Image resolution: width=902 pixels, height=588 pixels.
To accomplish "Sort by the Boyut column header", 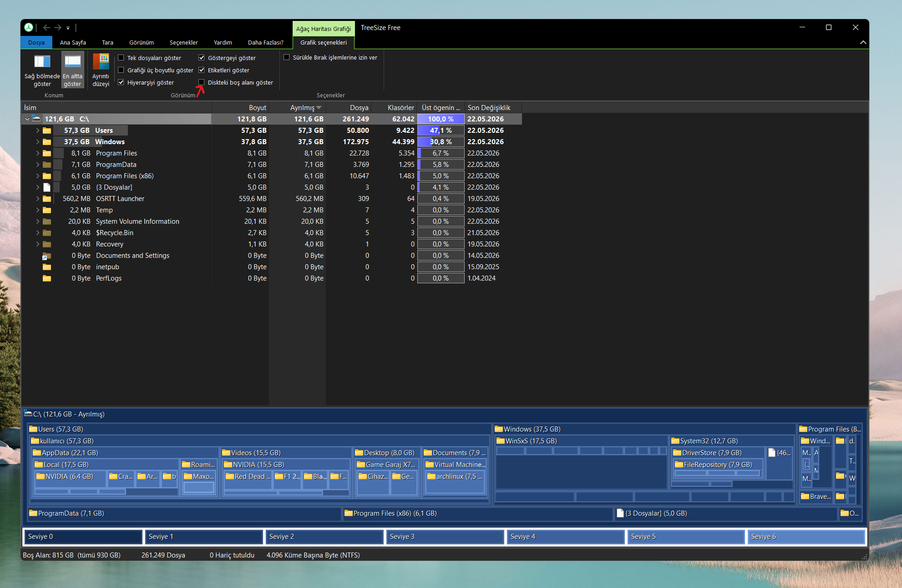I will click(240, 108).
